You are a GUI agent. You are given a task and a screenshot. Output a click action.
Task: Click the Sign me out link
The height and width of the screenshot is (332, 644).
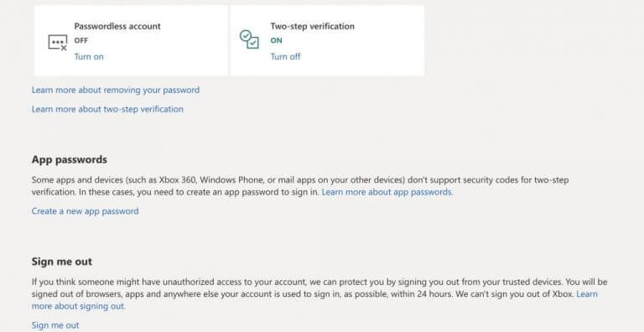tap(55, 325)
